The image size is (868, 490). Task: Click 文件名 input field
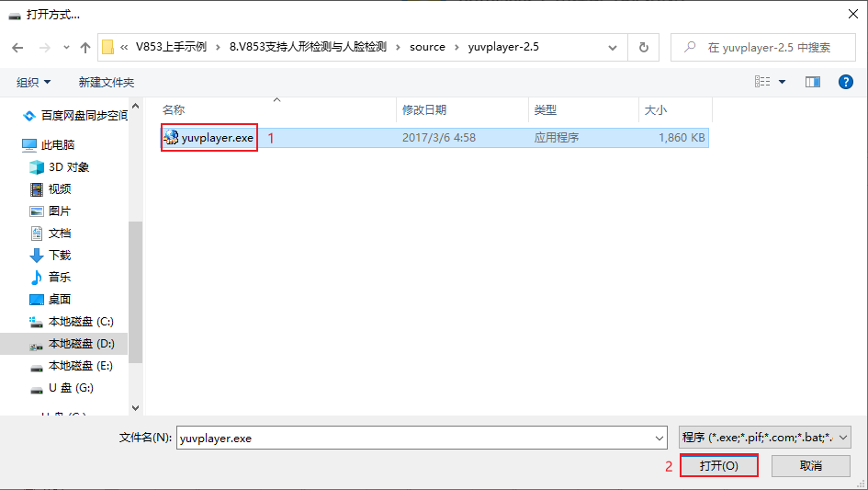415,438
